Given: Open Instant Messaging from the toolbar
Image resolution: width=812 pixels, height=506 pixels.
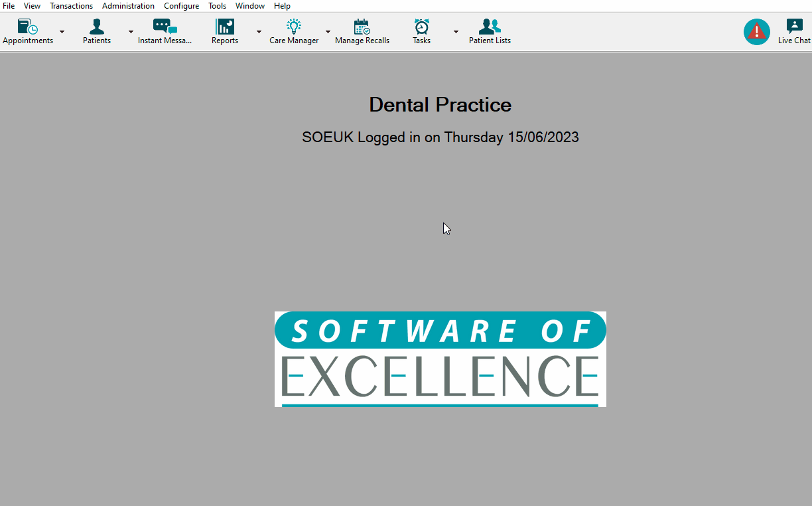Looking at the screenshot, I should coord(165,27).
